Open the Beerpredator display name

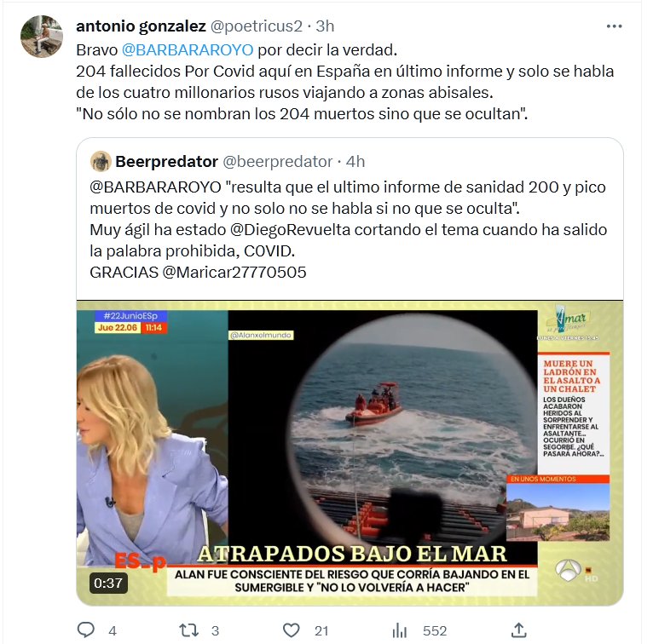click(x=166, y=161)
